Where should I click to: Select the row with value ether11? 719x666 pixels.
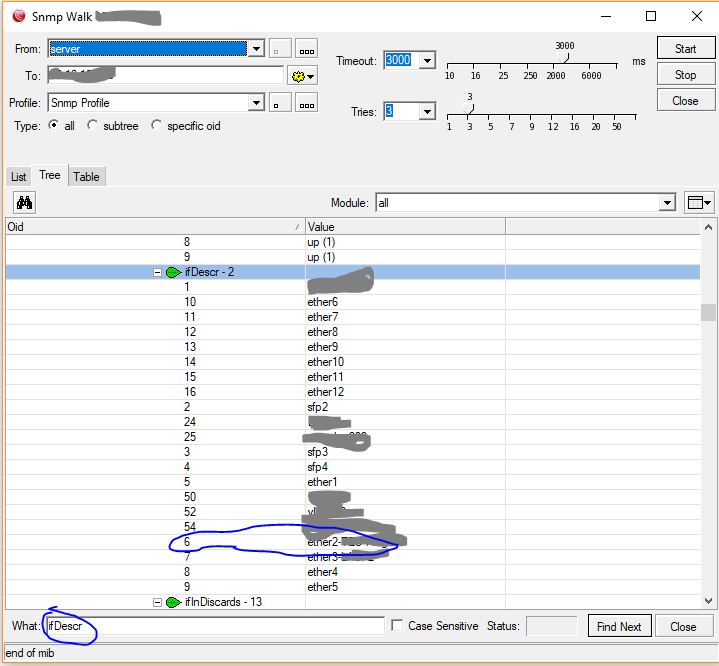[x=353, y=377]
